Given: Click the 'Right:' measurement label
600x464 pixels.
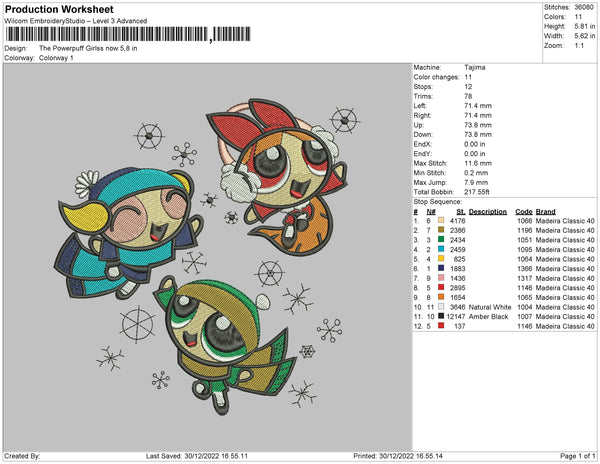Looking at the screenshot, I should (x=422, y=116).
